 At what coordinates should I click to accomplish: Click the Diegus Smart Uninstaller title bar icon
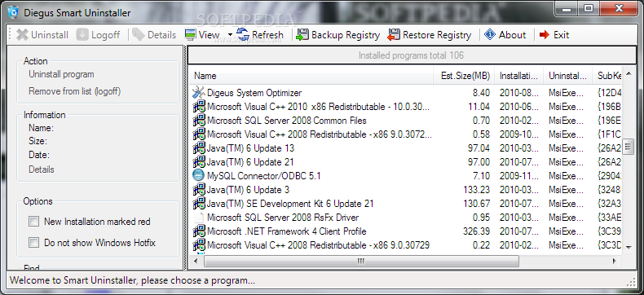[x=13, y=12]
